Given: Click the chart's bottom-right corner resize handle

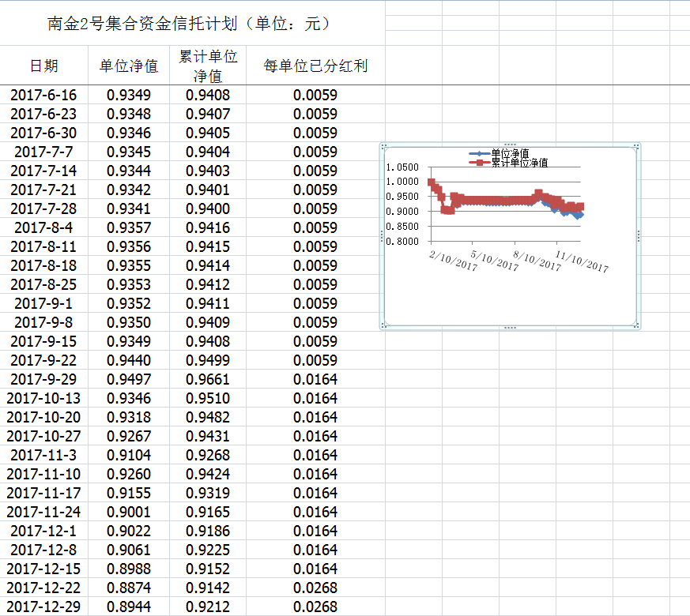Looking at the screenshot, I should pyautogui.click(x=637, y=325).
